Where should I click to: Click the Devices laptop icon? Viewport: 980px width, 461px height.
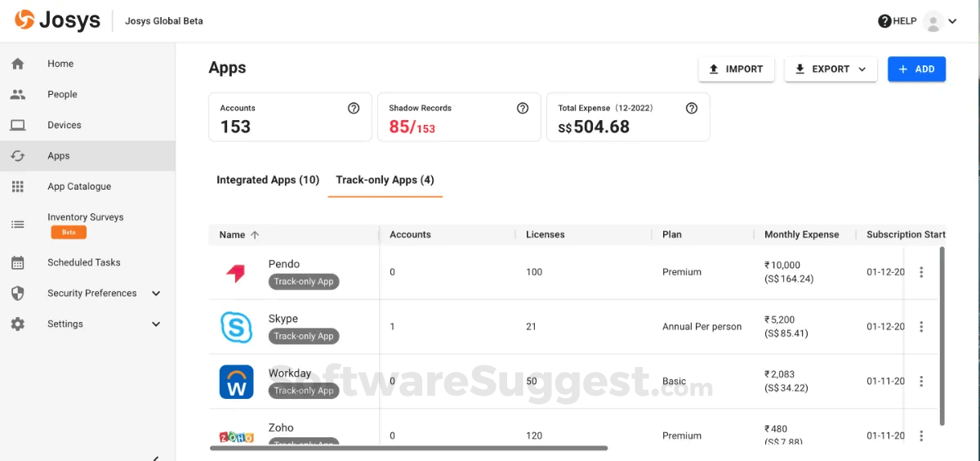[18, 125]
